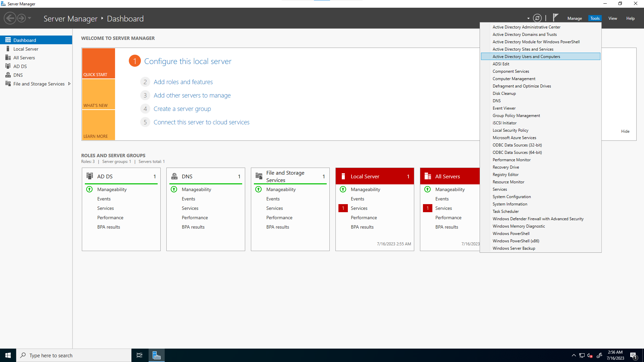Close the Tools menu
The width and height of the screenshot is (644, 362).
[595, 18]
